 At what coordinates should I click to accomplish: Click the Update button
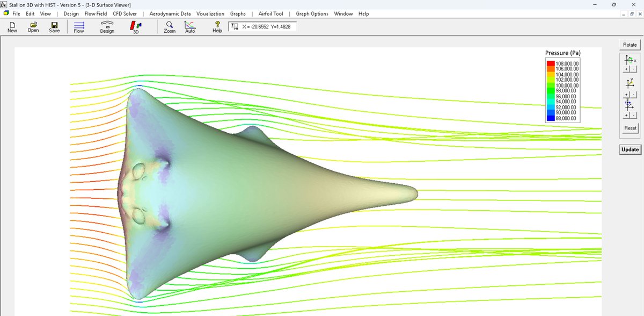[x=630, y=149]
